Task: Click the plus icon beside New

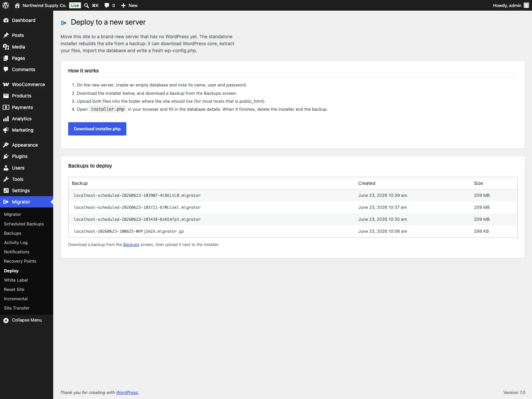Action: (123, 5)
